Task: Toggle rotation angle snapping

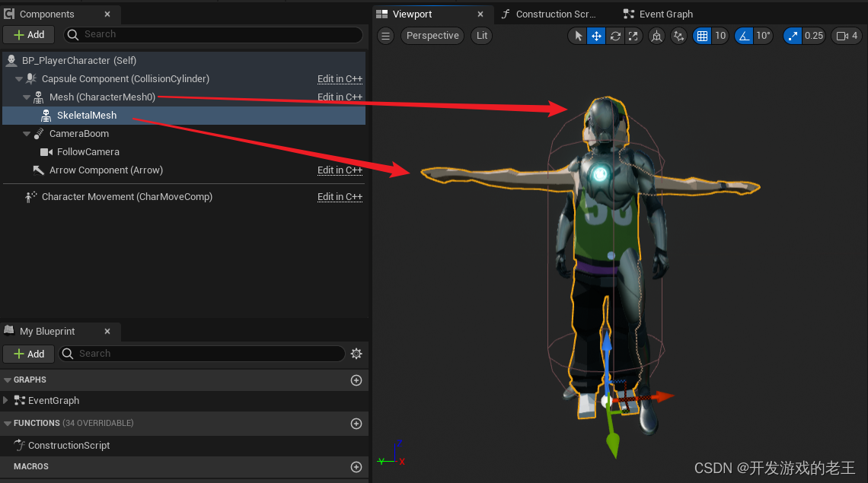Action: (744, 36)
